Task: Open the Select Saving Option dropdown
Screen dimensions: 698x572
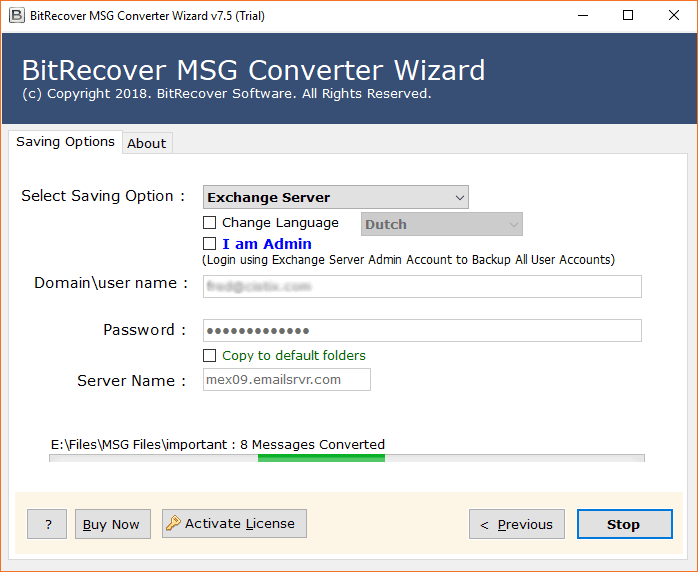Action: pos(336,197)
